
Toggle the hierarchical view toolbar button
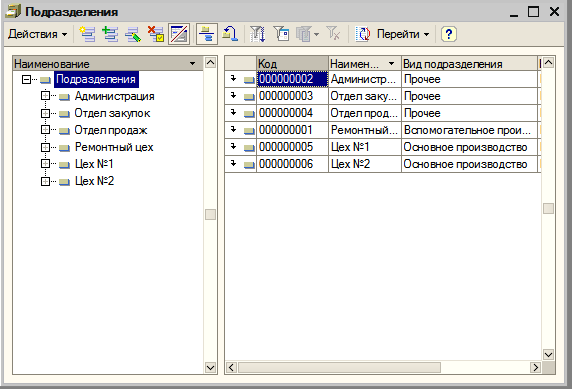tap(179, 34)
